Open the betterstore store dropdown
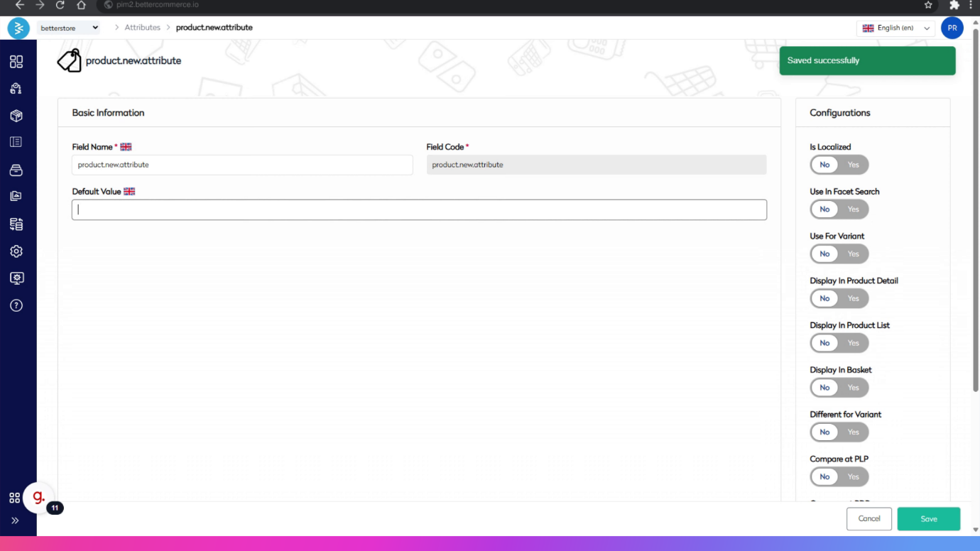980x551 pixels. point(69,28)
